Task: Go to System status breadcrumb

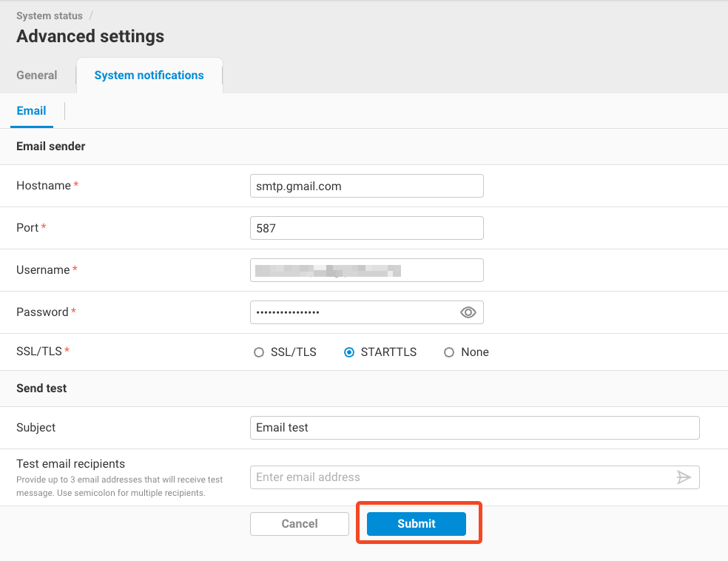Action: pos(49,16)
